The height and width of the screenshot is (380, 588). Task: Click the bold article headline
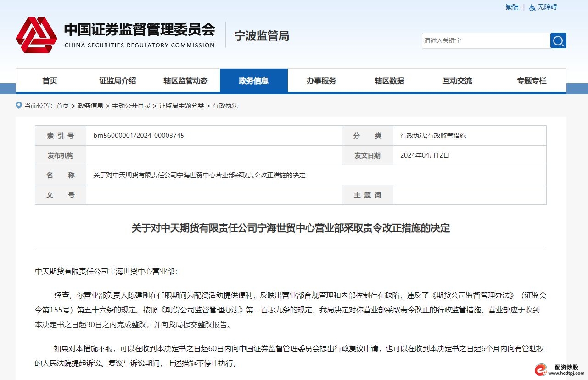pyautogui.click(x=291, y=227)
